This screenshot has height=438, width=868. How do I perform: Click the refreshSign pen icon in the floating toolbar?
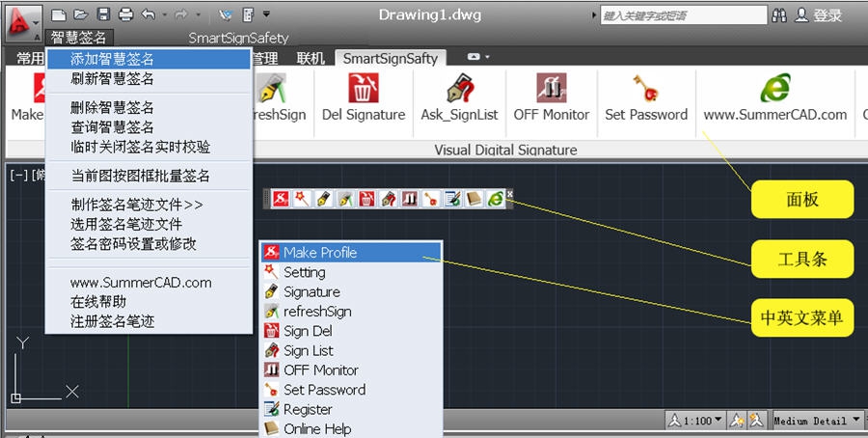345,198
